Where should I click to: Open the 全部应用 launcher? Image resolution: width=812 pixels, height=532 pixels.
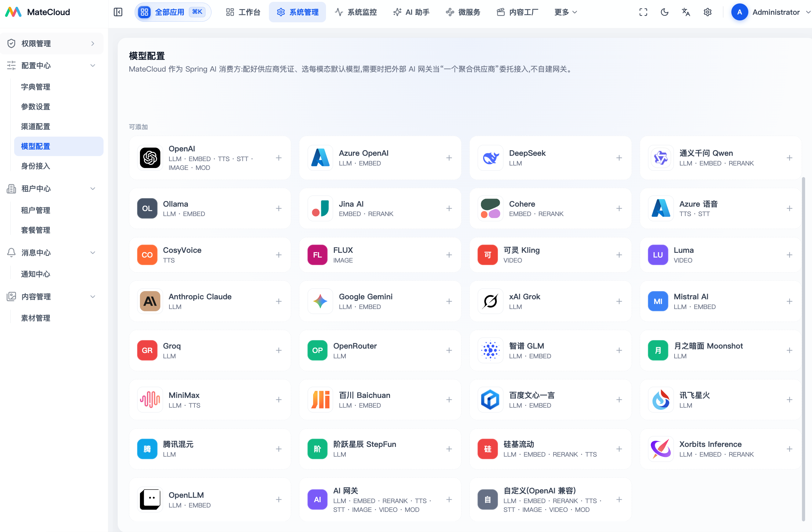pyautogui.click(x=173, y=12)
